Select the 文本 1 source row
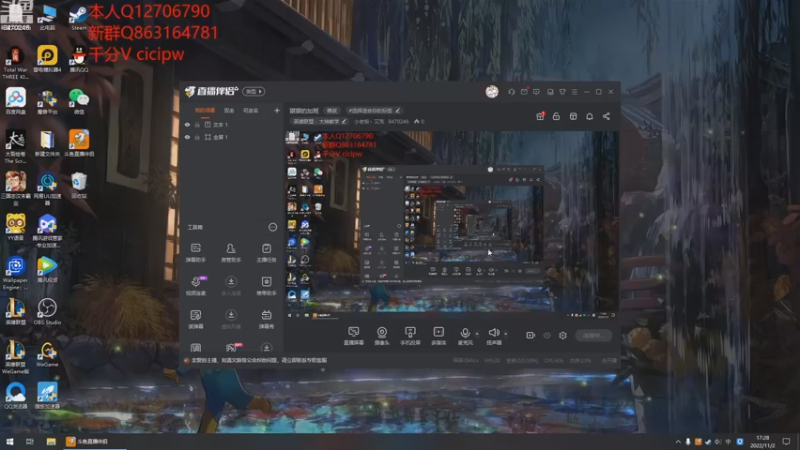 coord(232,124)
